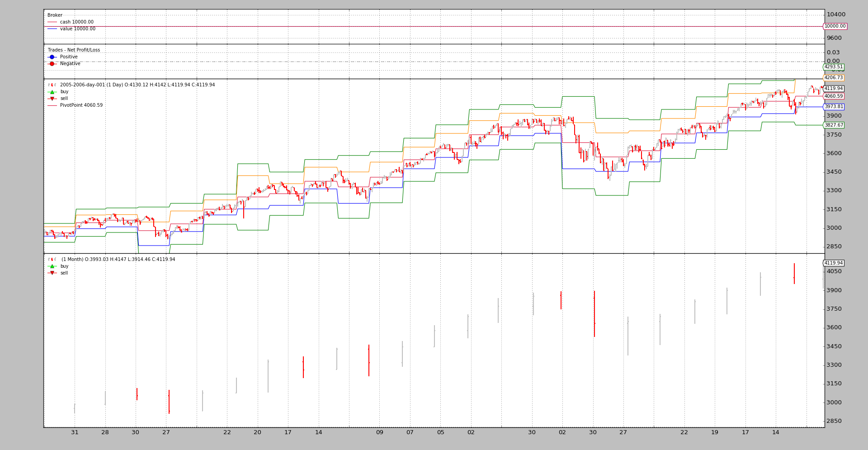Click the 4206.73 price tag
Viewport: 868px width, 450px height.
[833, 78]
